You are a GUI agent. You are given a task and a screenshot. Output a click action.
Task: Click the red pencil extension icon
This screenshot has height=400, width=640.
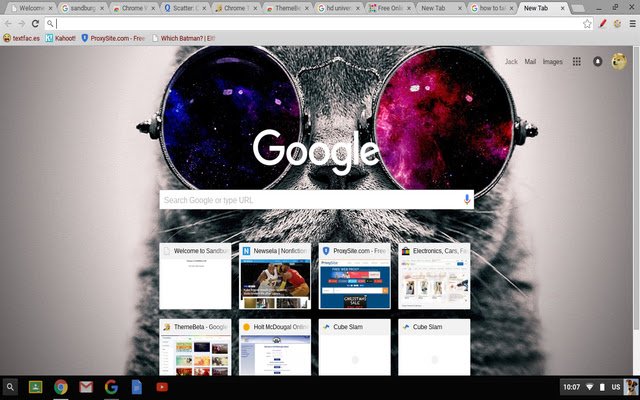point(603,24)
